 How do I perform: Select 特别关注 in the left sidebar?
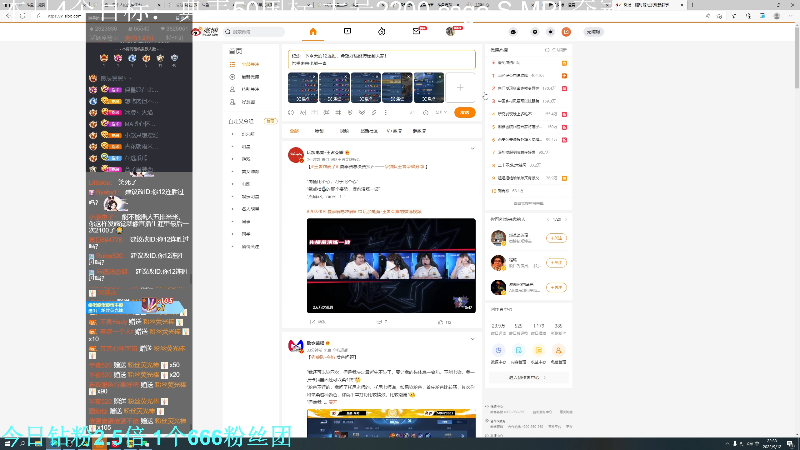click(x=250, y=89)
